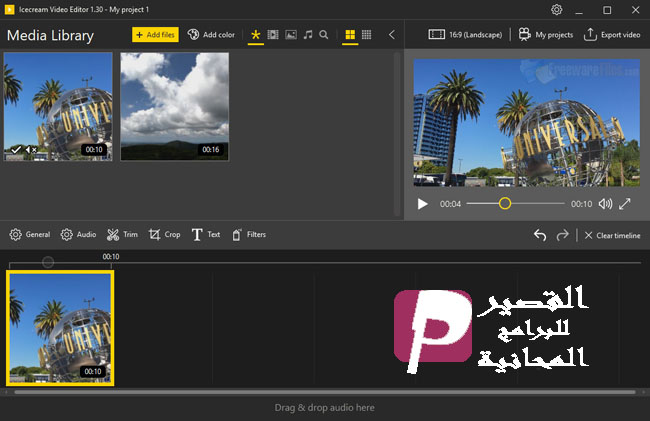Click the Drag & drop audio here area
Screen dimensions: 650x421
325,408
